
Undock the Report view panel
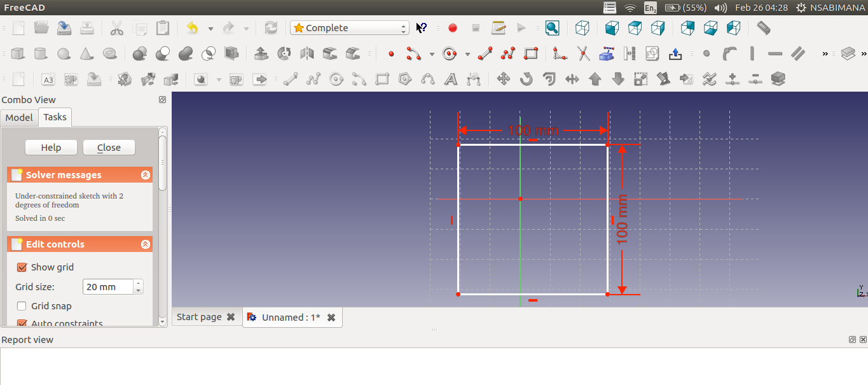853,340
